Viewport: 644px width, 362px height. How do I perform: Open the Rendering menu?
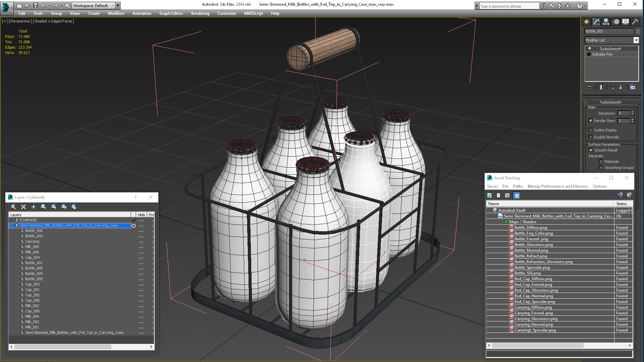pyautogui.click(x=200, y=13)
